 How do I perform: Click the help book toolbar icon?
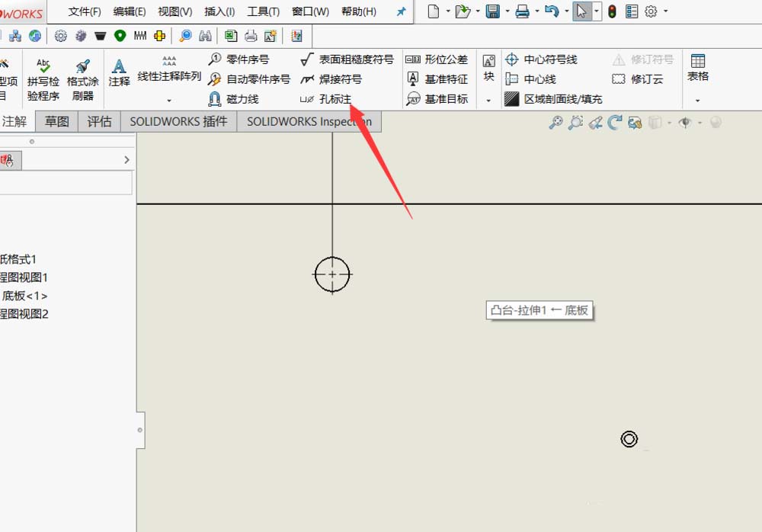click(296, 36)
